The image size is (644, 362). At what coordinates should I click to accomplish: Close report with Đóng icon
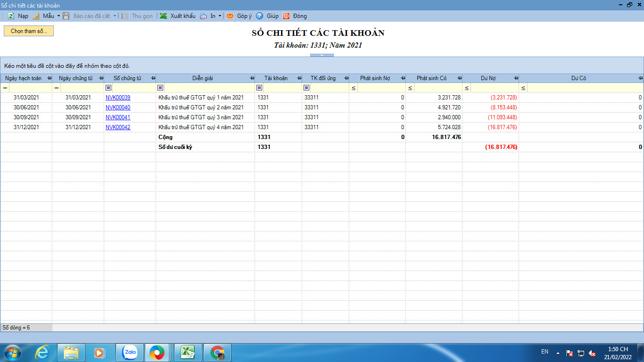[286, 16]
